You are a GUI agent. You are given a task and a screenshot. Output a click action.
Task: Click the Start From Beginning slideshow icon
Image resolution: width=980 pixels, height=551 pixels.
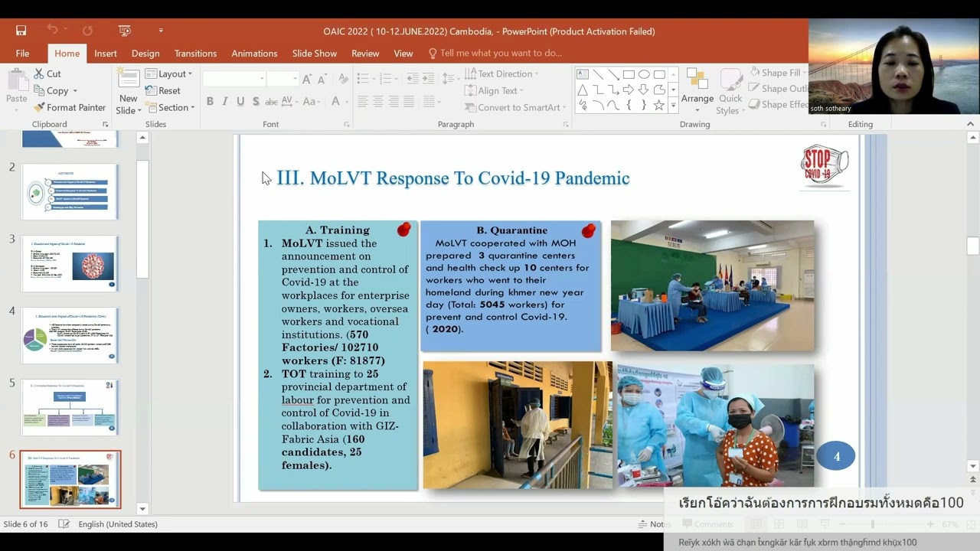click(125, 31)
